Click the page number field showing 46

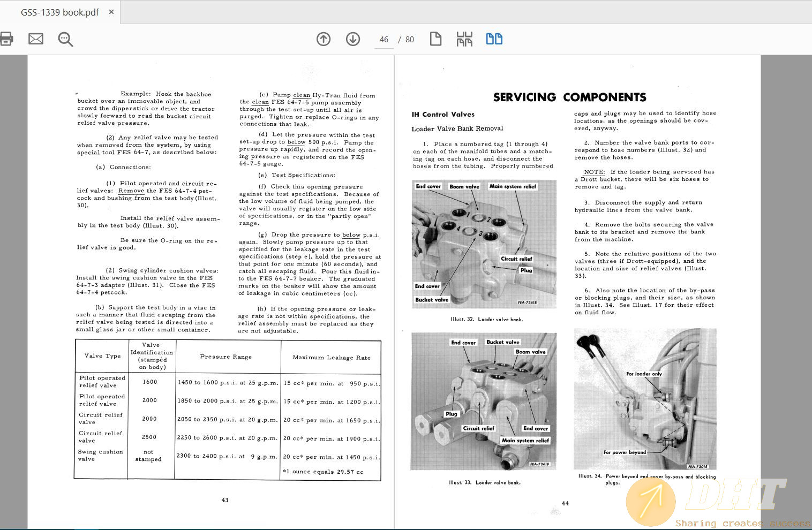(x=384, y=40)
